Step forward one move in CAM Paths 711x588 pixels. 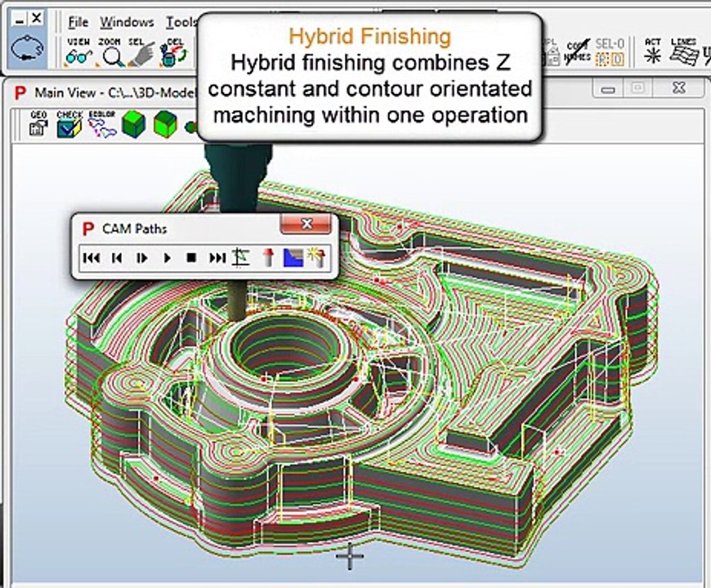pyautogui.click(x=142, y=258)
